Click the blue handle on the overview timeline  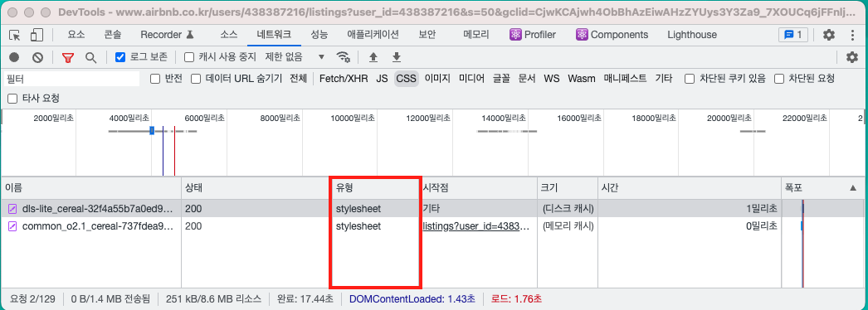click(x=152, y=130)
